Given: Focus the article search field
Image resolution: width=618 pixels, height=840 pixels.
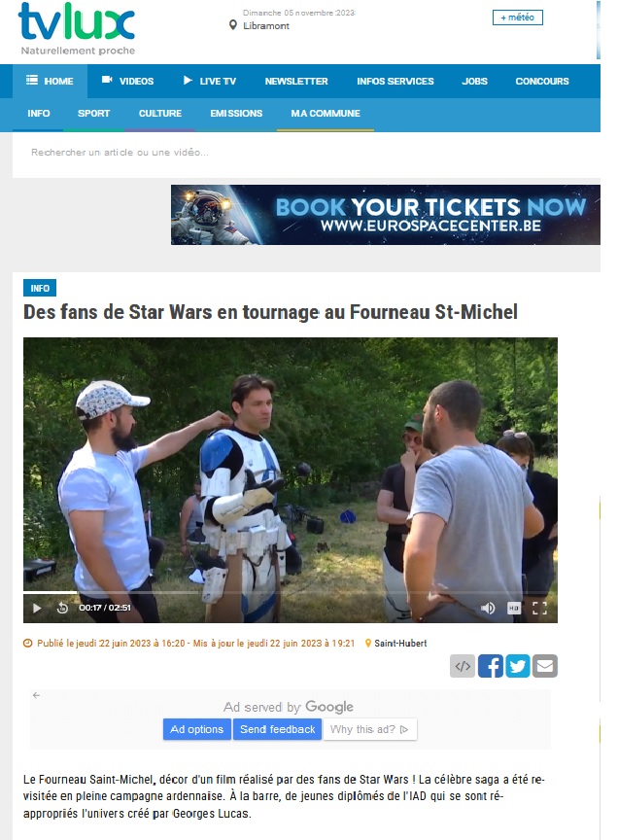Looking at the screenshot, I should (306, 153).
